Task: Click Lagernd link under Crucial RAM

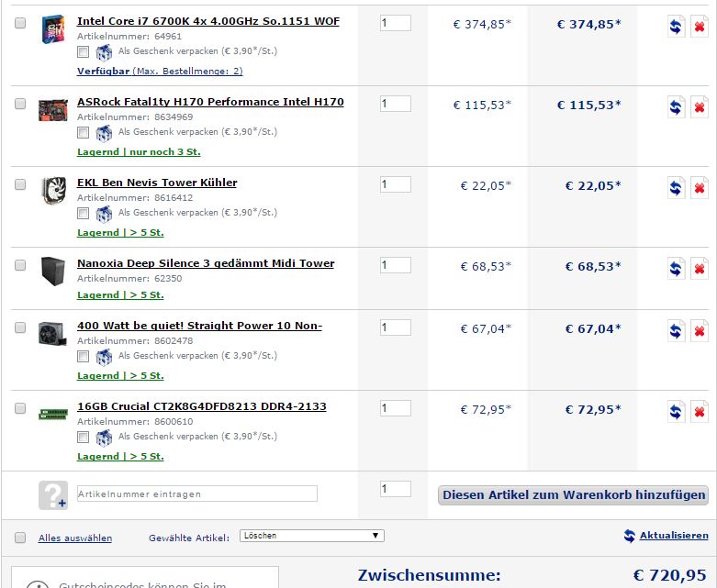Action: click(120, 457)
